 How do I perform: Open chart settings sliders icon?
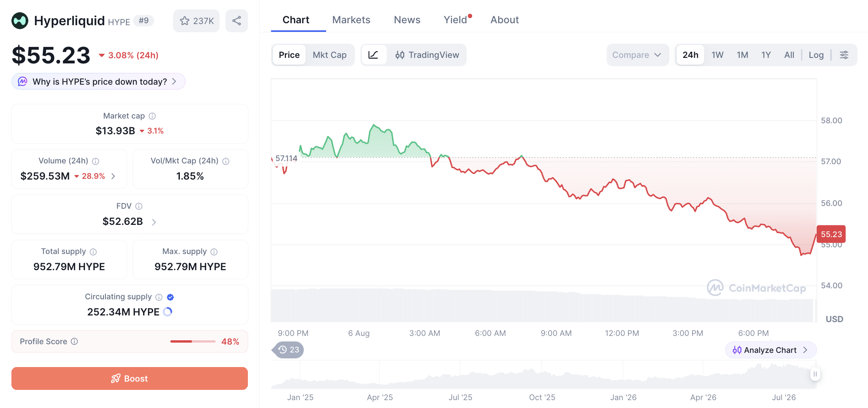(844, 55)
